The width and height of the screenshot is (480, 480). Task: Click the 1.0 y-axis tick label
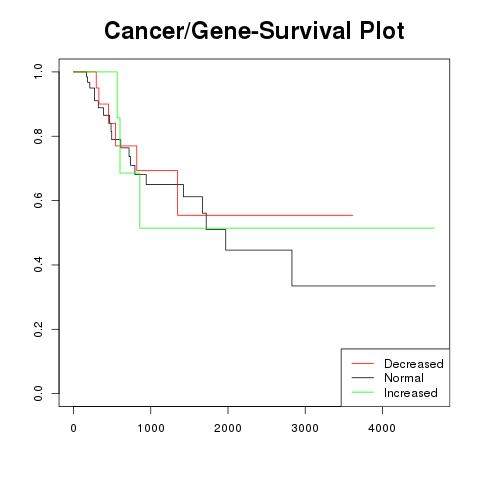[x=38, y=72]
